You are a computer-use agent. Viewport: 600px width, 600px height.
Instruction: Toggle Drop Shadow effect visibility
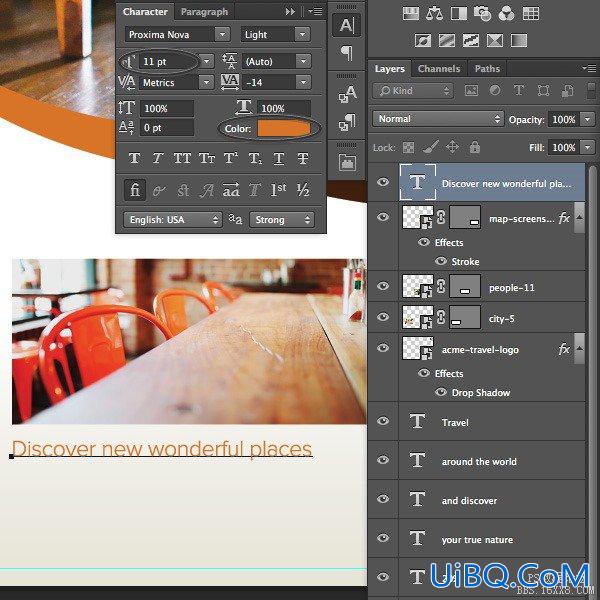coord(441,392)
